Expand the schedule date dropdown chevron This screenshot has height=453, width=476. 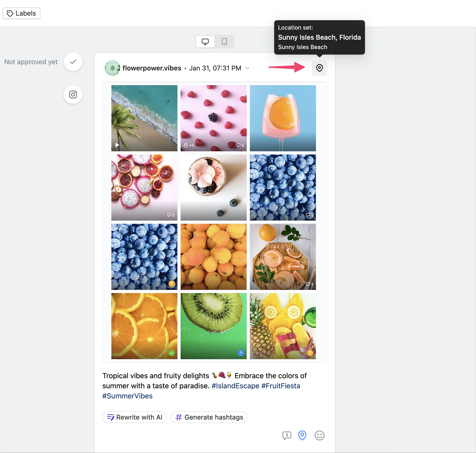pyautogui.click(x=247, y=68)
